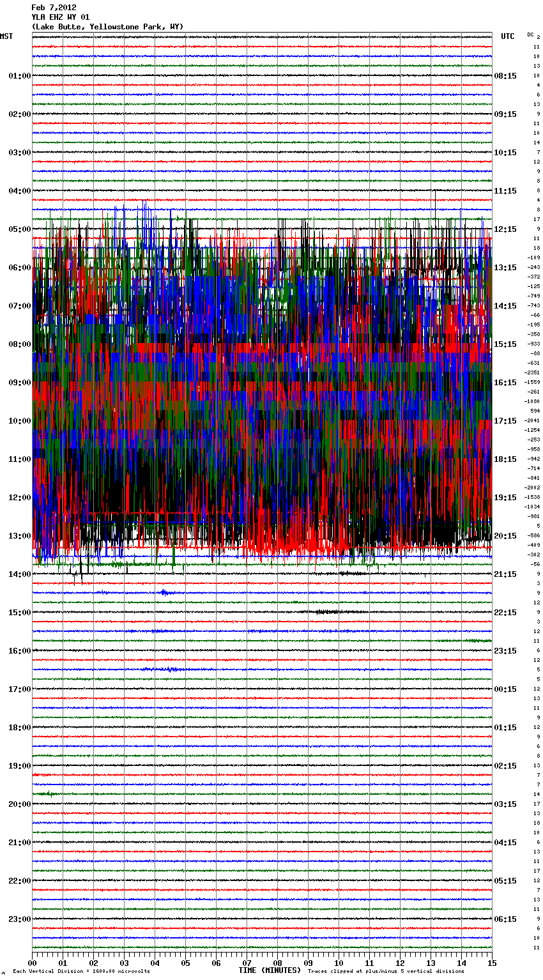Screen dimensions: 543x980
Task: Click the 14:15 UTC time label
Action: pos(505,306)
